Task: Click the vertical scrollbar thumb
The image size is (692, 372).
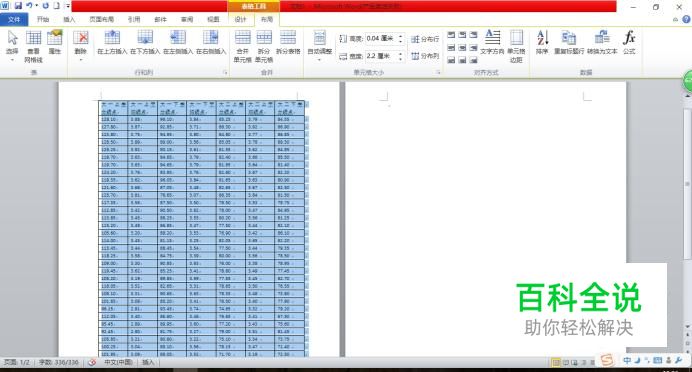Action: click(x=687, y=185)
